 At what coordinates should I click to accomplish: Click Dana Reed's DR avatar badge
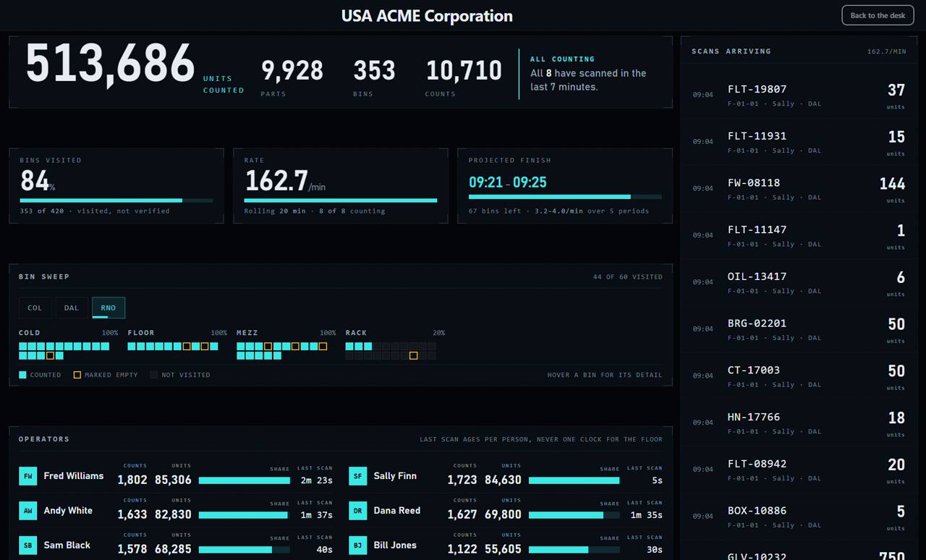pos(357,511)
